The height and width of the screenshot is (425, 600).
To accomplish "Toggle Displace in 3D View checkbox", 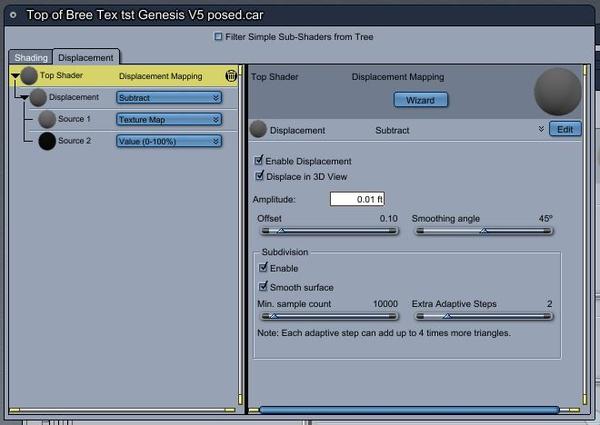I will point(259,176).
